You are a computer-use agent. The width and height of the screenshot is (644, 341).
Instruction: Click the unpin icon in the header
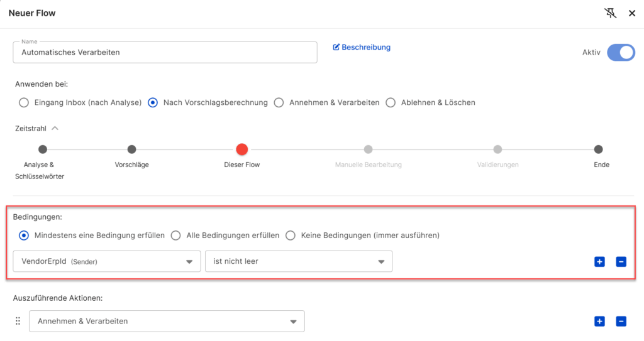click(x=610, y=13)
